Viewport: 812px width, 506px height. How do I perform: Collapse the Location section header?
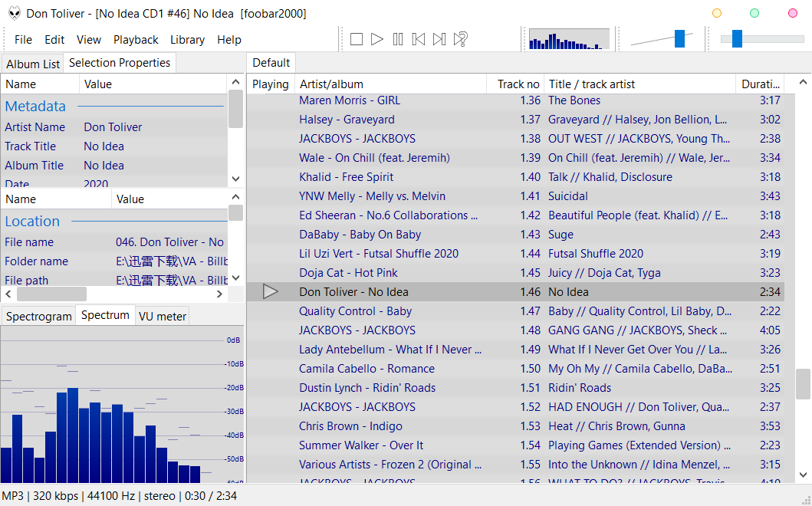click(32, 222)
